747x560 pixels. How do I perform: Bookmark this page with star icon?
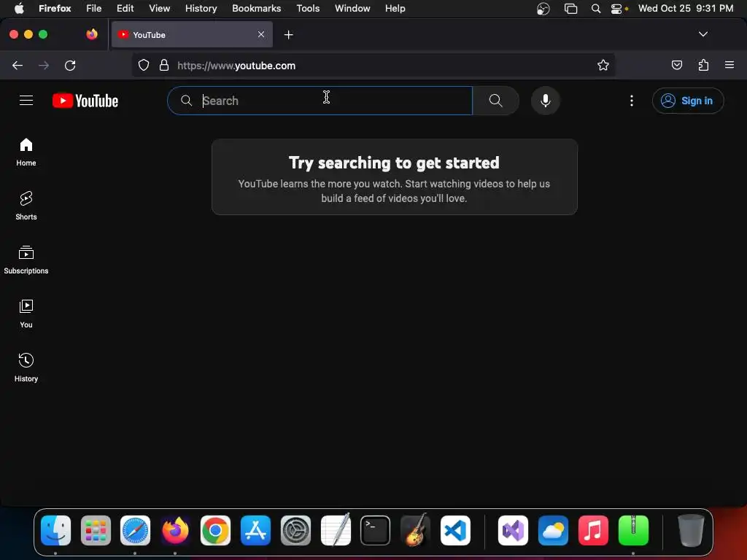[x=603, y=65]
